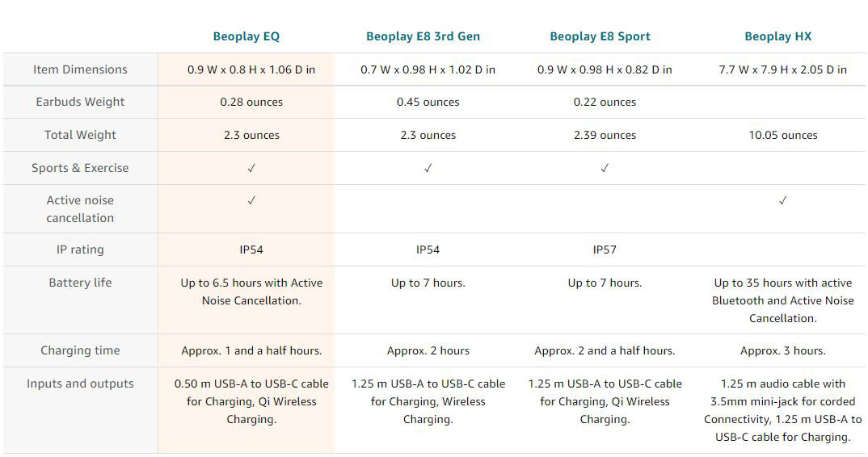Click the IP57 rating cell
The image size is (868, 457).
pyautogui.click(x=605, y=249)
